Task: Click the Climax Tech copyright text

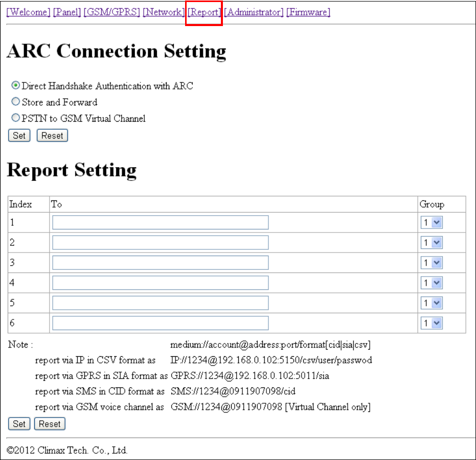Action: [x=67, y=450]
